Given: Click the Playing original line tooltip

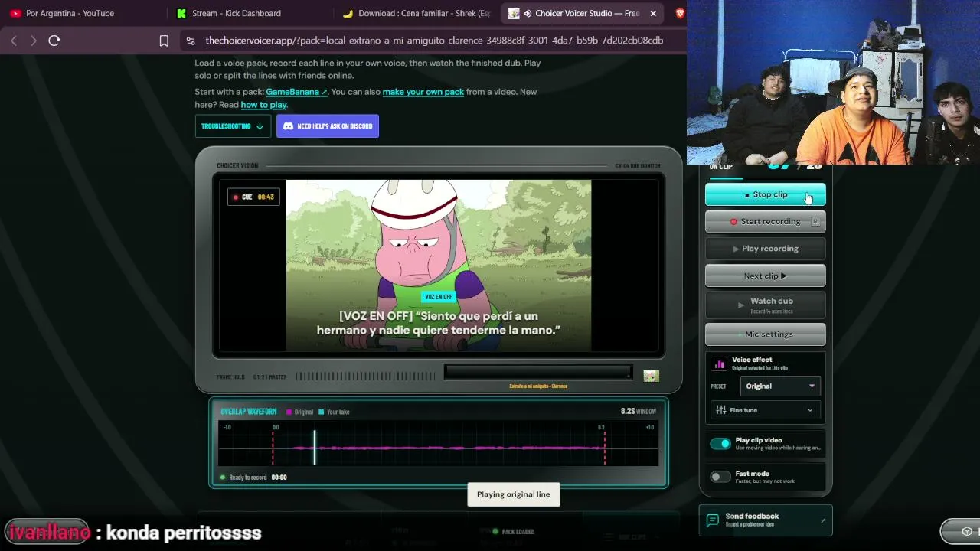Looking at the screenshot, I should (514, 494).
